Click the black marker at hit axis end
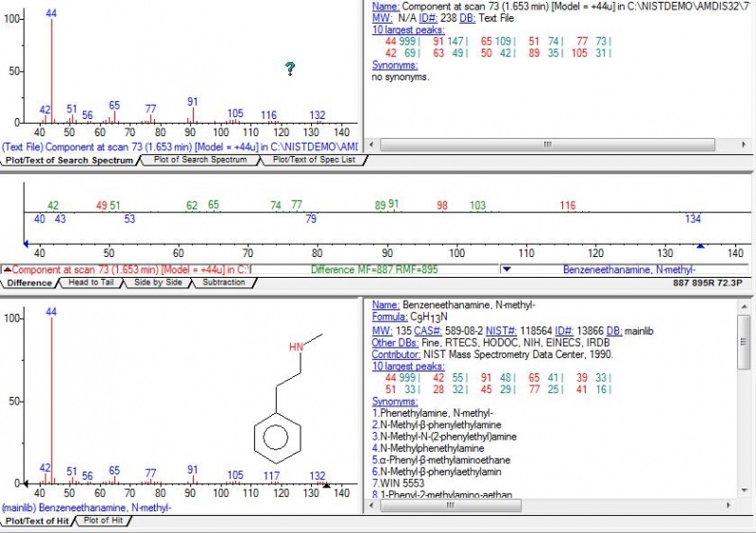 (328, 486)
